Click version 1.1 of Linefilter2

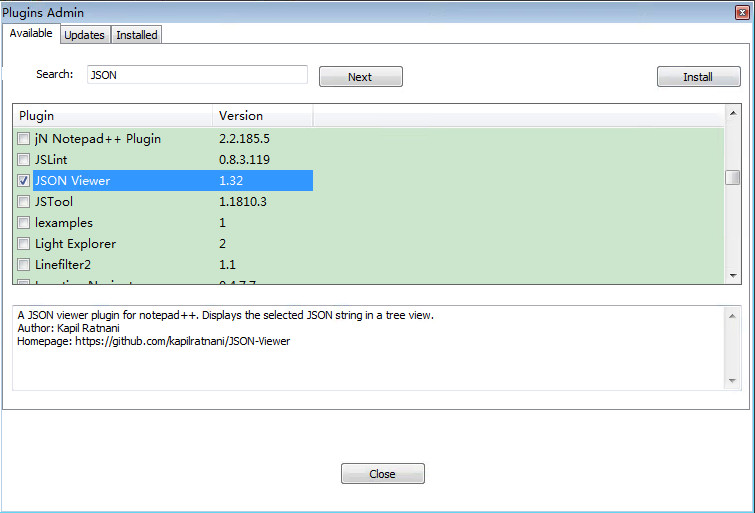227,264
